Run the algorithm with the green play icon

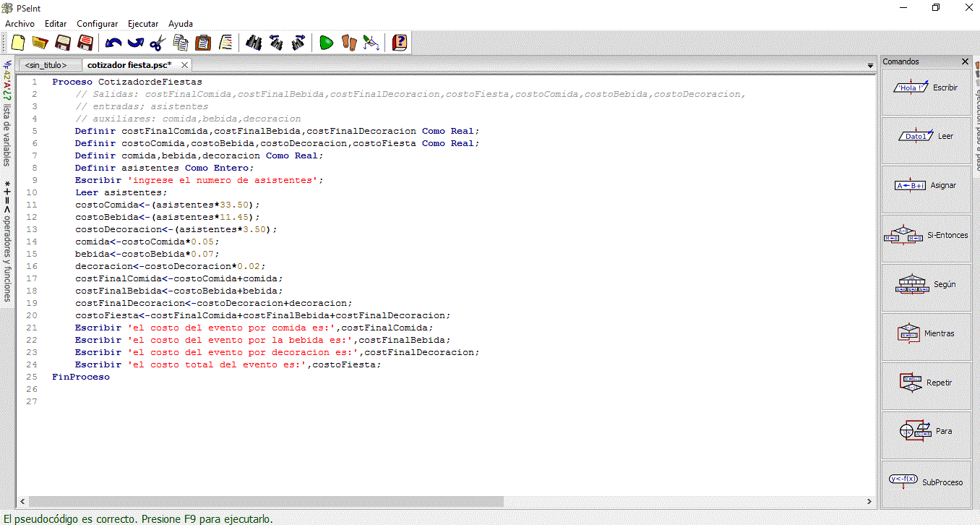326,43
